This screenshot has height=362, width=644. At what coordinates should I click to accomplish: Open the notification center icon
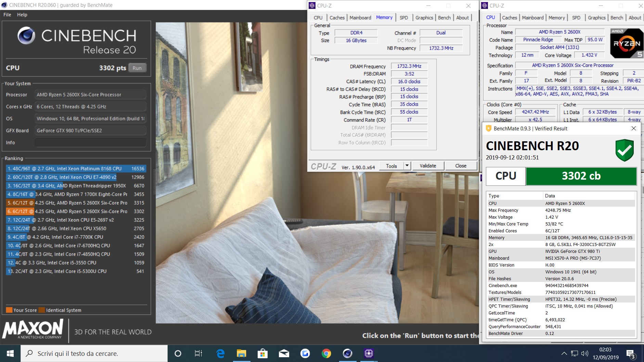coord(630,353)
